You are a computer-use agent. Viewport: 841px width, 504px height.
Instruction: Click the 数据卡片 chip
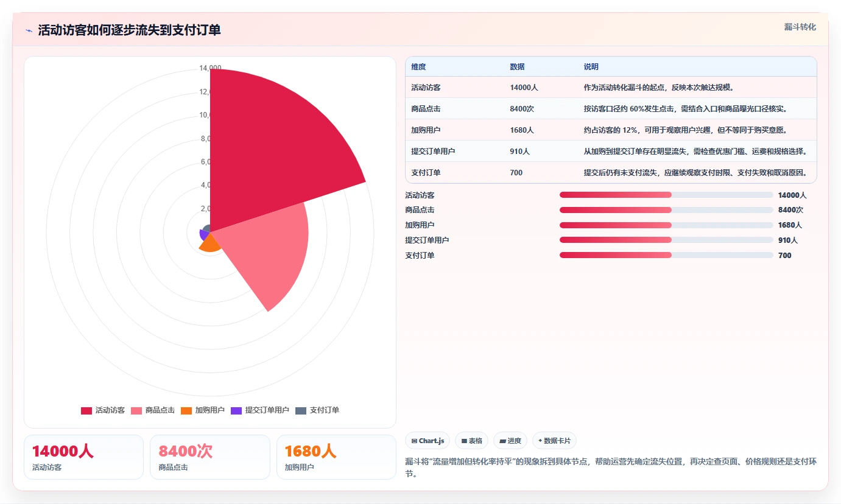click(x=554, y=441)
